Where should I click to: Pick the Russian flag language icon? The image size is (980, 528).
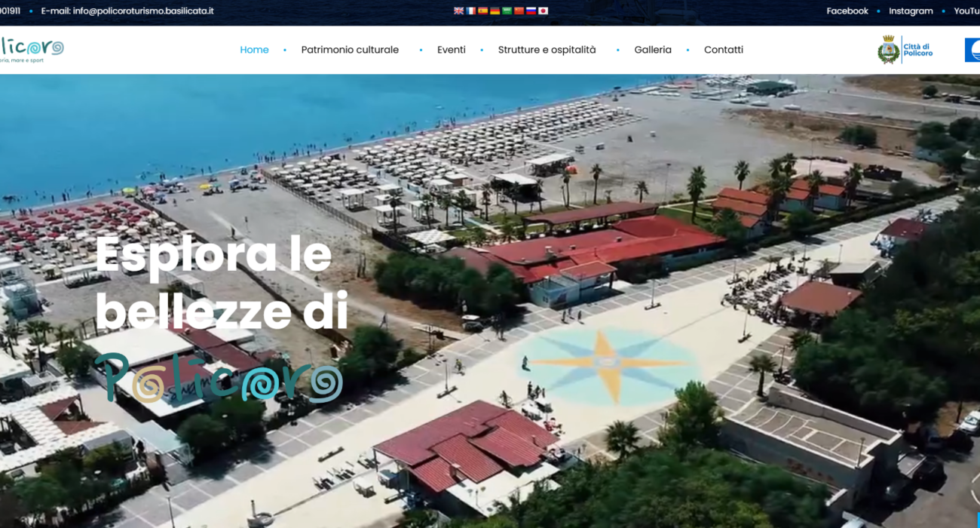point(531,11)
